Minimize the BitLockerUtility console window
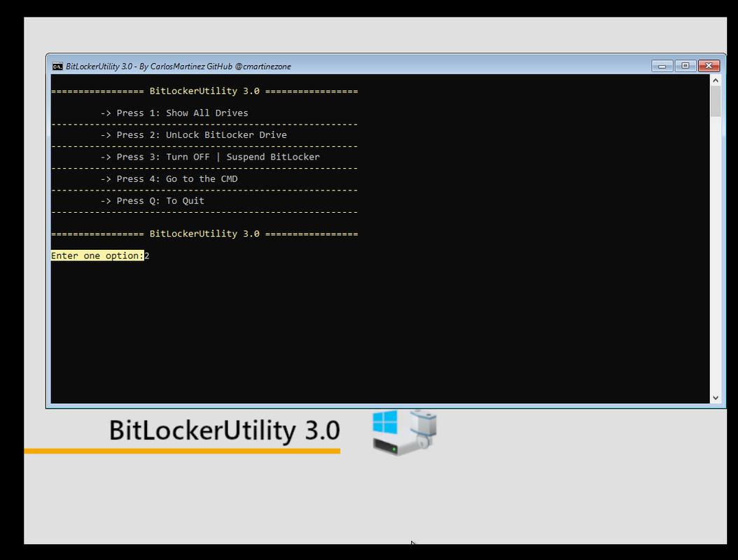This screenshot has height=560, width=738. tap(662, 66)
